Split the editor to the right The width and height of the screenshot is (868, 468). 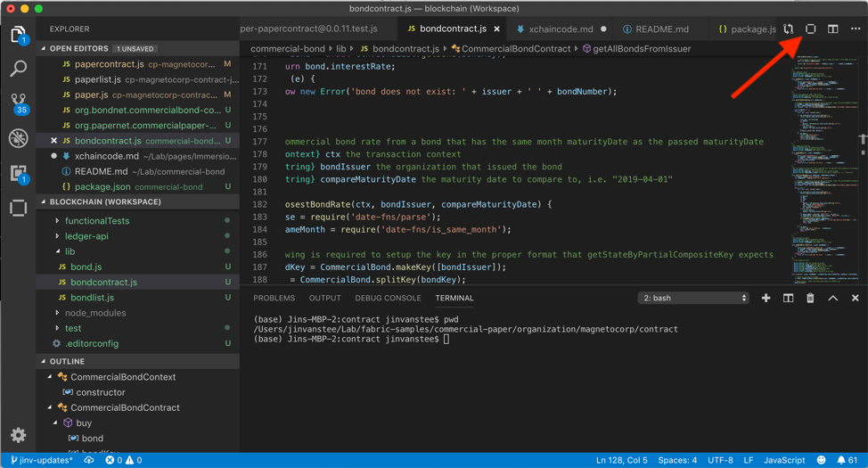[x=832, y=29]
